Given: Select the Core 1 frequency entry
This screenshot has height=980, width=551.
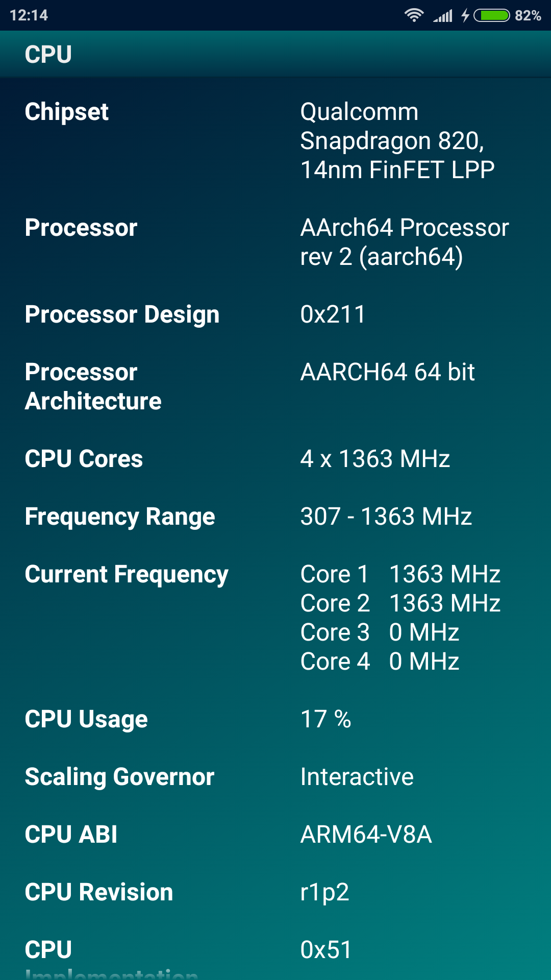Looking at the screenshot, I should click(x=400, y=574).
